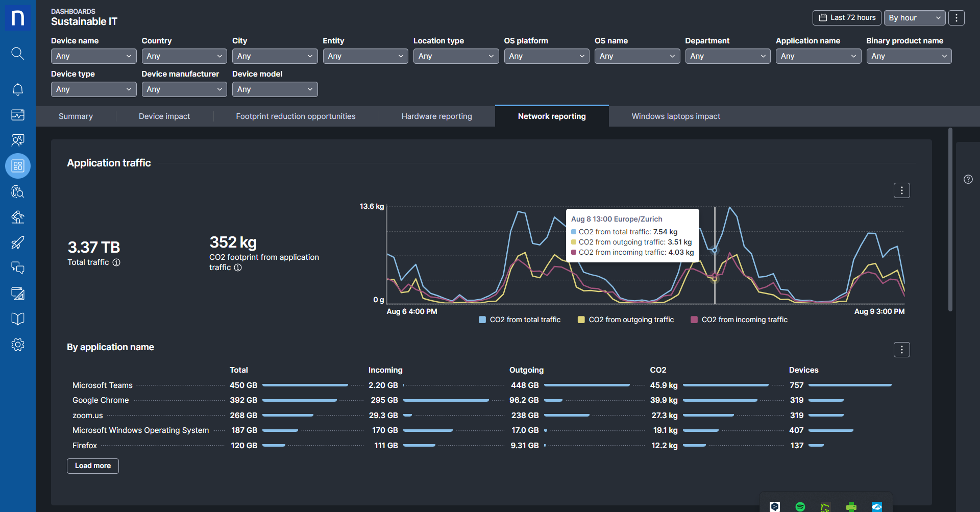
Task: Click the Load more button
Action: pyautogui.click(x=93, y=466)
